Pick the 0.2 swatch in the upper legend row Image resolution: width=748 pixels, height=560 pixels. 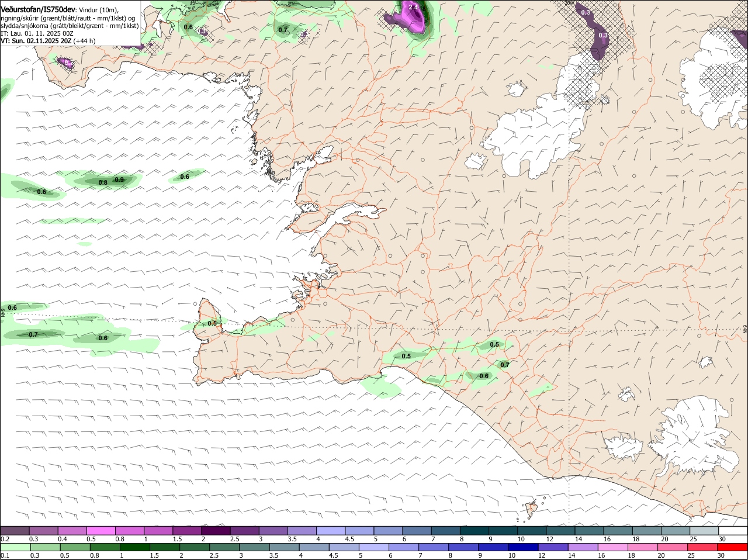point(15,530)
